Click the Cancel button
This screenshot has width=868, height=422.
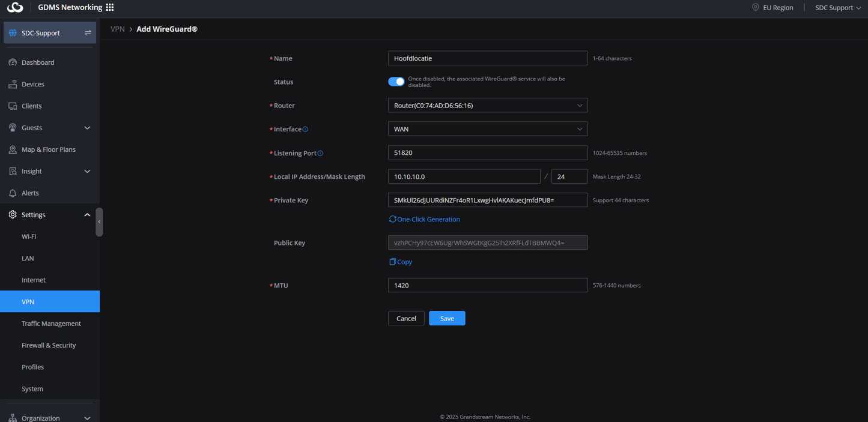(406, 318)
